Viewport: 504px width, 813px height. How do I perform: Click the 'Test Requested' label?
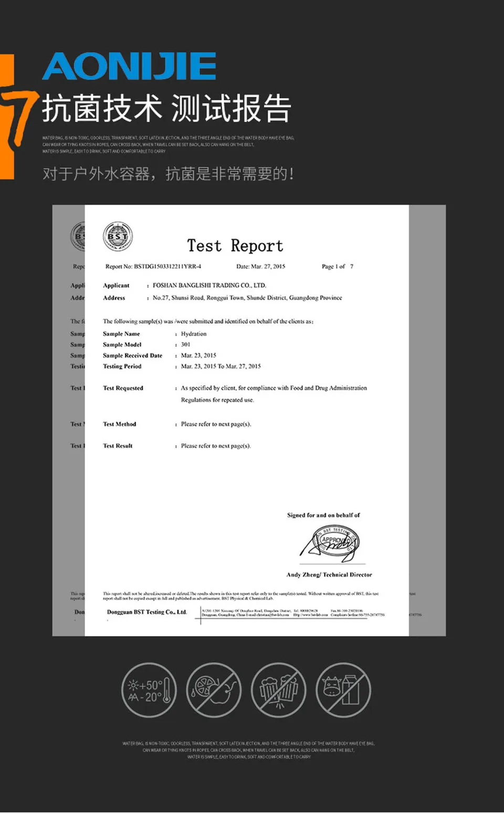(123, 388)
